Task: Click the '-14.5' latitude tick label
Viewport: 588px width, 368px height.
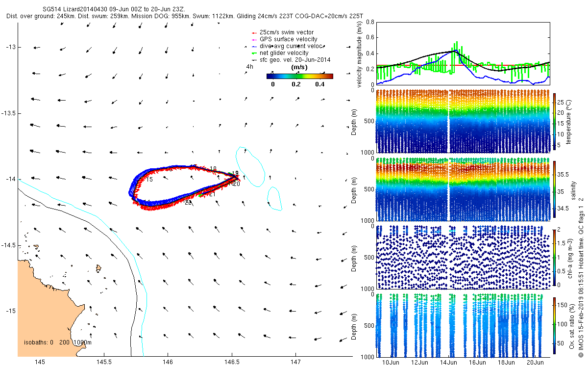Action: (9, 245)
